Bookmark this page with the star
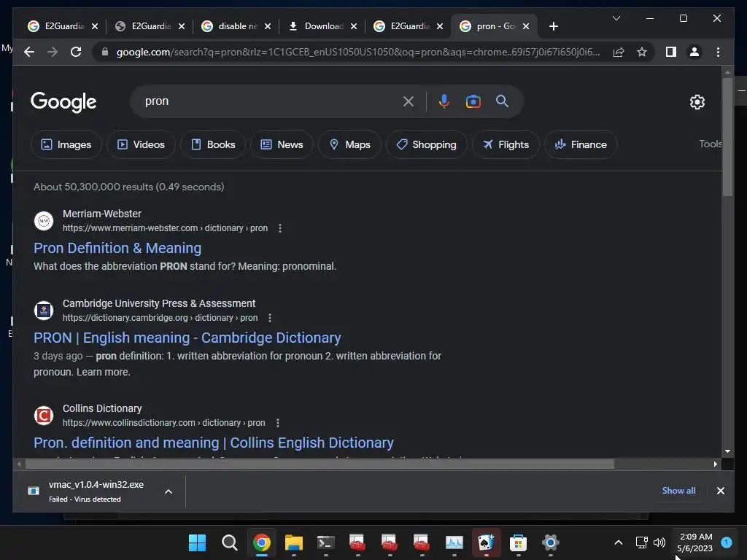747x560 pixels. click(642, 52)
